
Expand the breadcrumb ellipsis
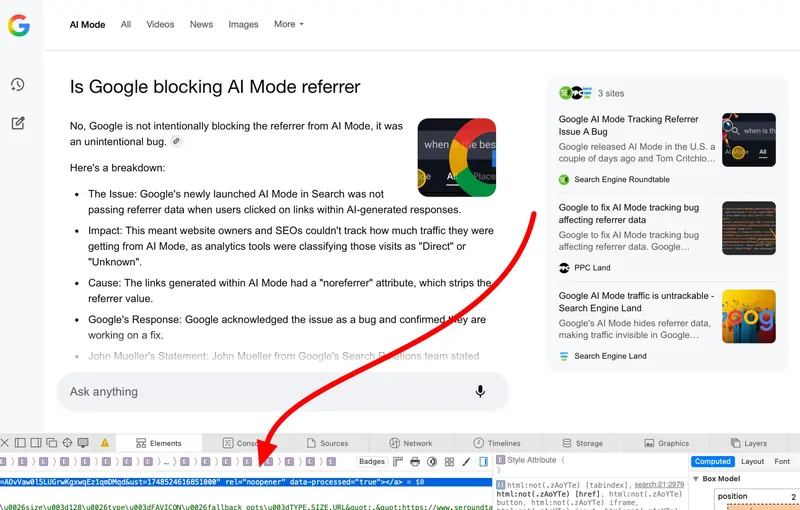[x=166, y=462]
